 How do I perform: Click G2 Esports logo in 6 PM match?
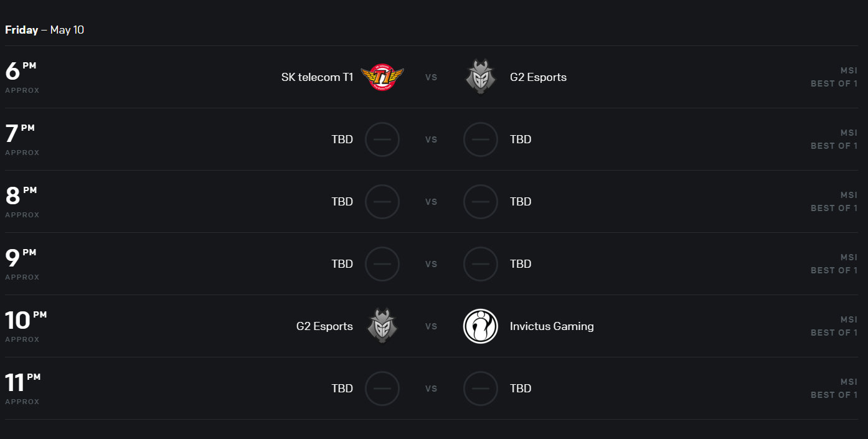coord(480,77)
